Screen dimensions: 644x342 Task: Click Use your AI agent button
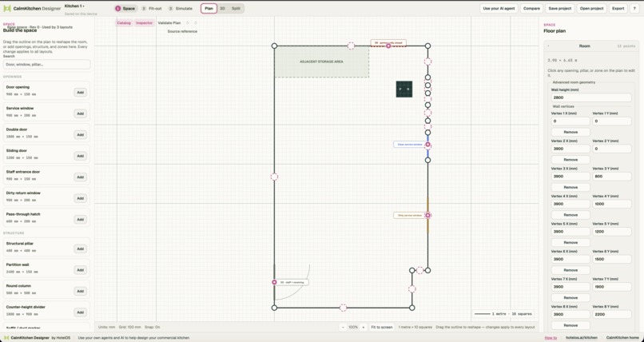499,8
